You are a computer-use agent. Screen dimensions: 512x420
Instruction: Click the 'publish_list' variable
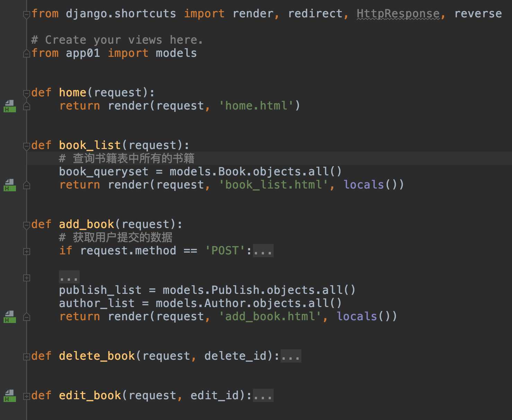tap(100, 290)
